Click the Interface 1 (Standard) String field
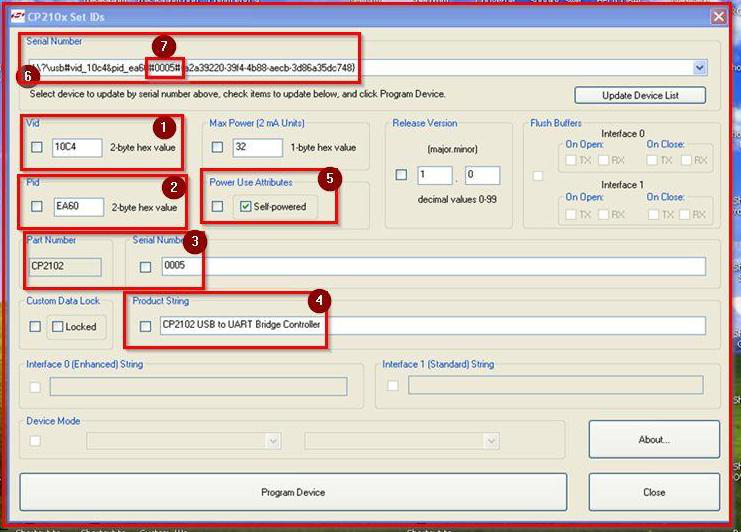741x532 pixels. click(x=555, y=385)
